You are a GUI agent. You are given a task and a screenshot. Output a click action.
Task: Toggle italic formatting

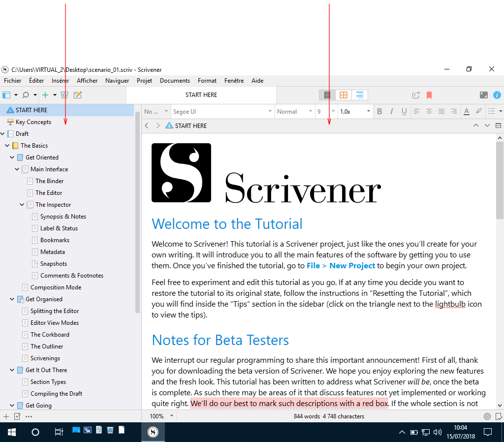coord(391,111)
